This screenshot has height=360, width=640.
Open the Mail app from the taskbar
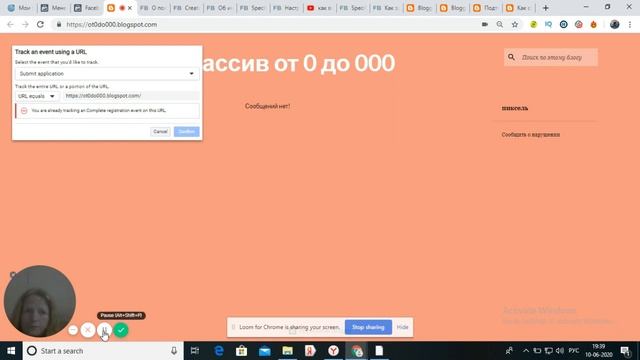(264, 351)
